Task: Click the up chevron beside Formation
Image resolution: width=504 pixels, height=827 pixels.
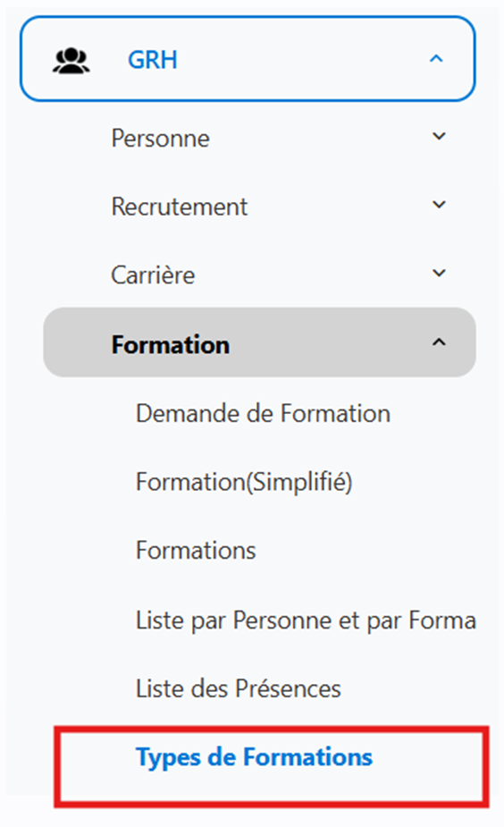Action: pos(439,342)
